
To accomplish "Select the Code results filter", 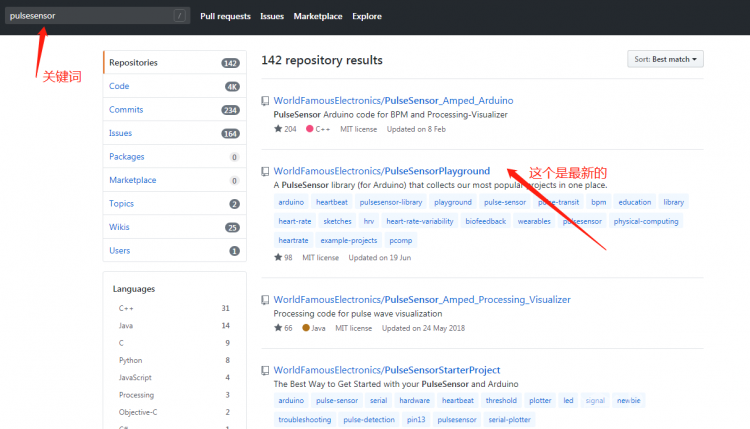I will coord(175,86).
